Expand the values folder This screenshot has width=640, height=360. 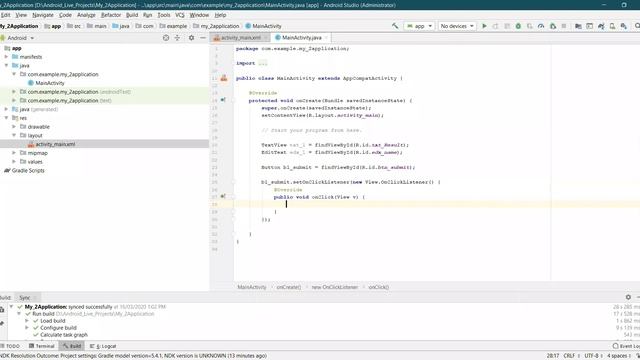(14, 162)
